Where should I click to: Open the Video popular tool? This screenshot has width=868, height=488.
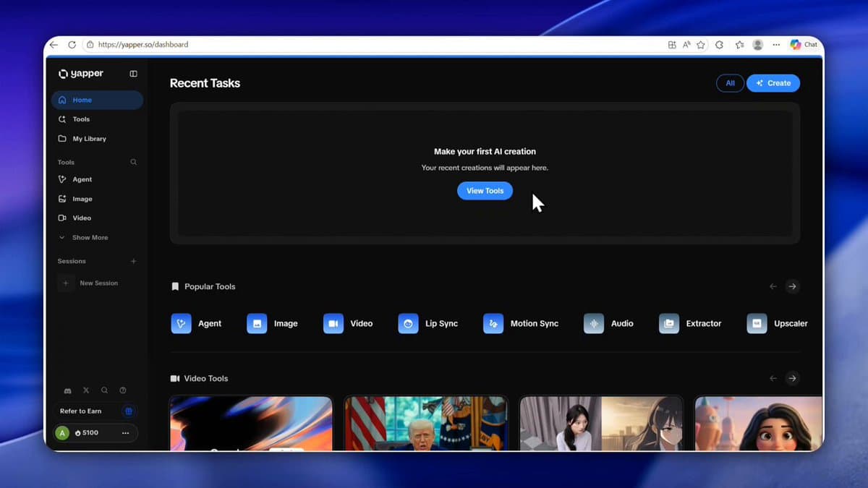[348, 323]
